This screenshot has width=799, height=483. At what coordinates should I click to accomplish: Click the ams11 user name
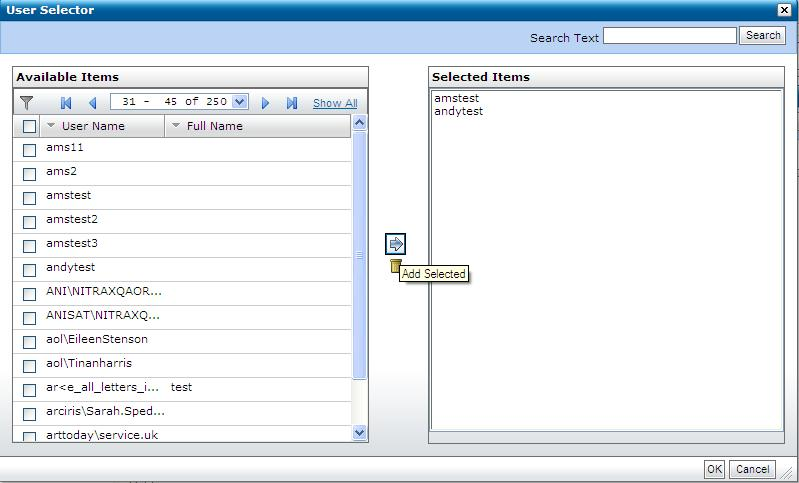pyautogui.click(x=65, y=147)
